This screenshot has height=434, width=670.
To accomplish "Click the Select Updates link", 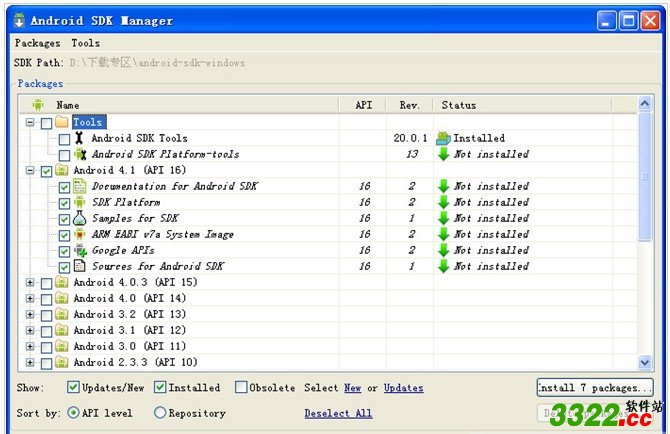I will click(403, 388).
